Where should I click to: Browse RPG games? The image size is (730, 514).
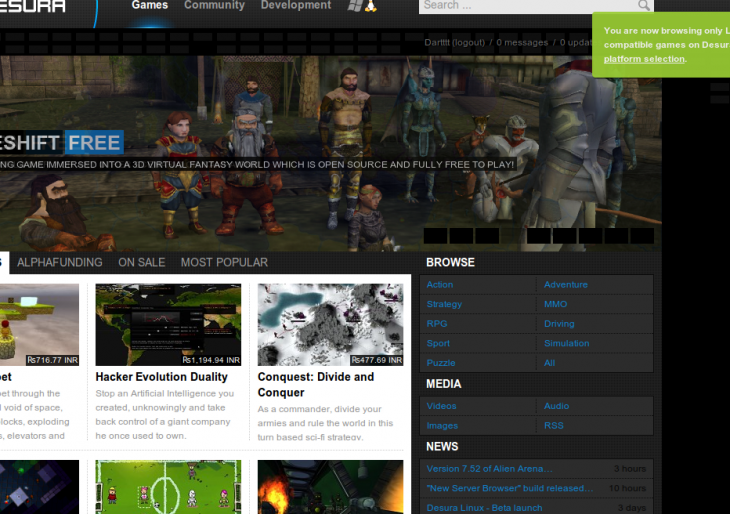point(437,324)
